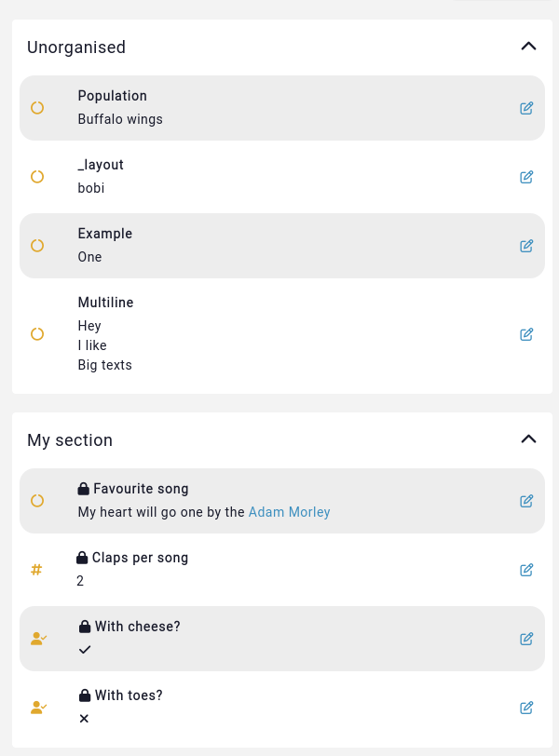Click the lock icon on Claps per song
The height and width of the screenshot is (756, 559).
(82, 558)
